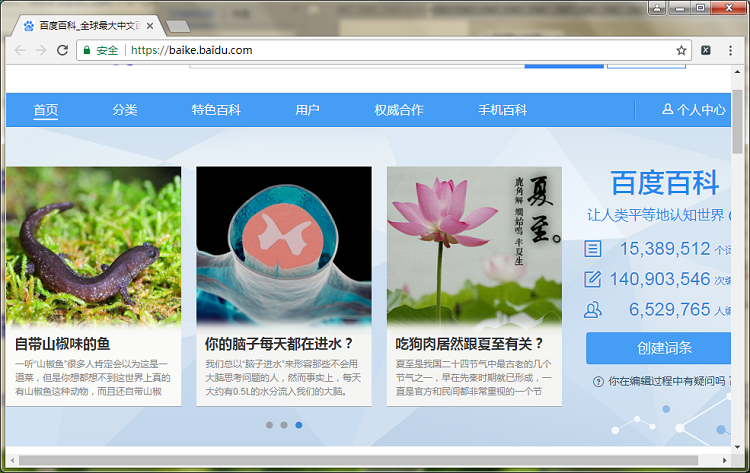The height and width of the screenshot is (473, 750).
Task: Open a new browser tab
Action: [x=178, y=26]
